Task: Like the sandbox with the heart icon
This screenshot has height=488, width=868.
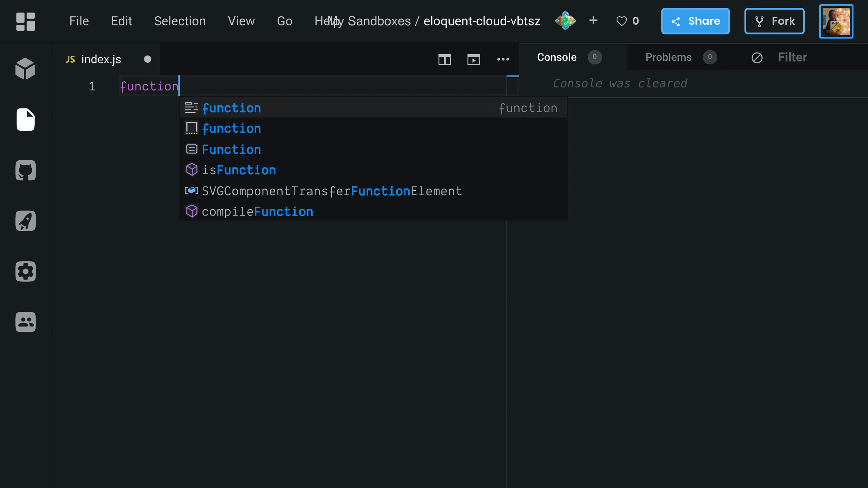Action: tap(622, 21)
